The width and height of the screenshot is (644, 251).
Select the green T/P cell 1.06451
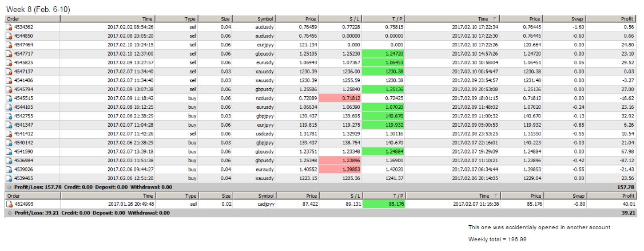384,62
